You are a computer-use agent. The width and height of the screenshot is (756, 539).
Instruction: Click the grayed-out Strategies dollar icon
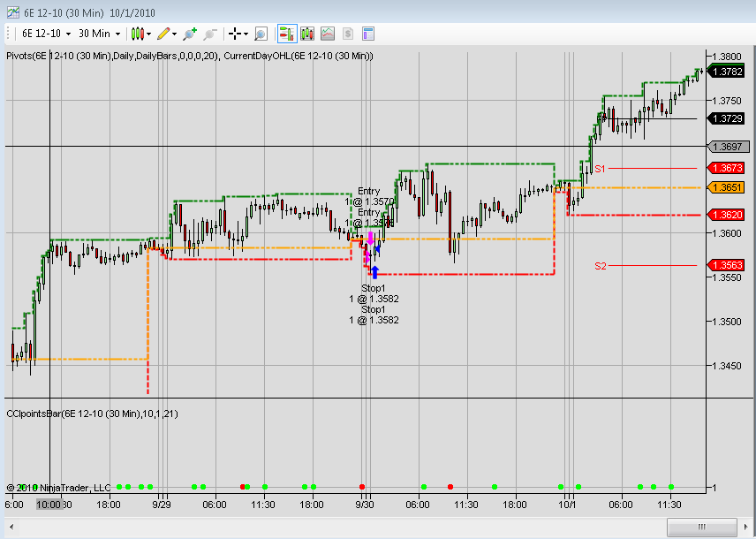(x=348, y=34)
